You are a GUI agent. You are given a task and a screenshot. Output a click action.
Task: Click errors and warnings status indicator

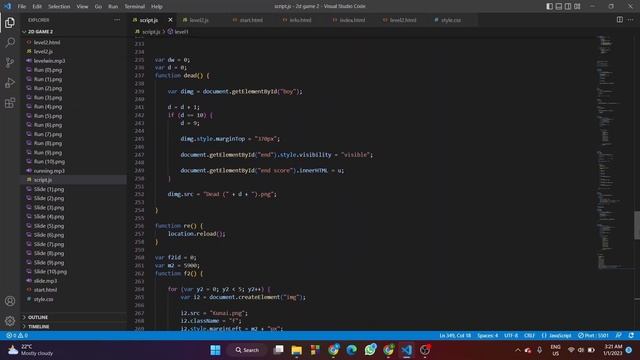[17, 335]
